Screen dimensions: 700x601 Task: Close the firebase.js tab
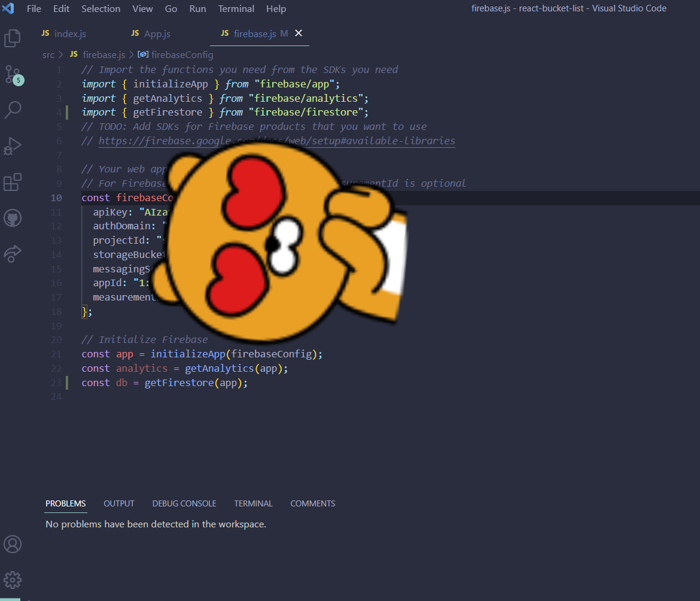[299, 33]
